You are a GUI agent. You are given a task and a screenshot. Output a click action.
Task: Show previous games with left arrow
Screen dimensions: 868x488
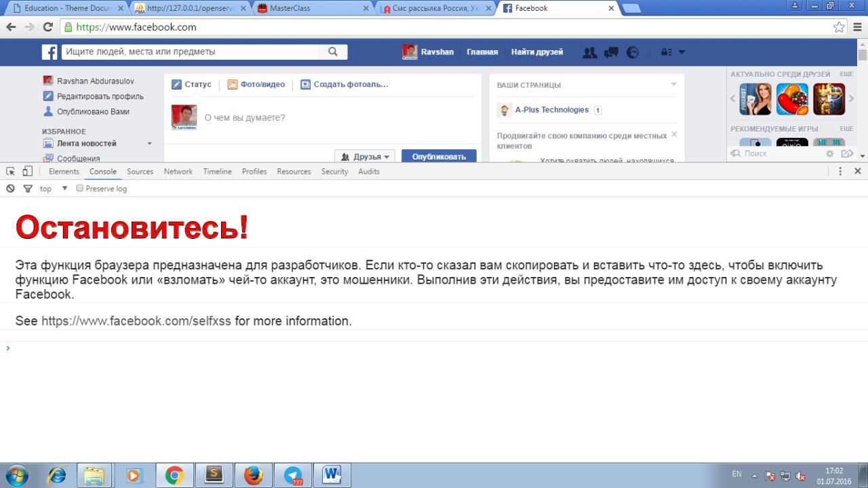point(732,99)
